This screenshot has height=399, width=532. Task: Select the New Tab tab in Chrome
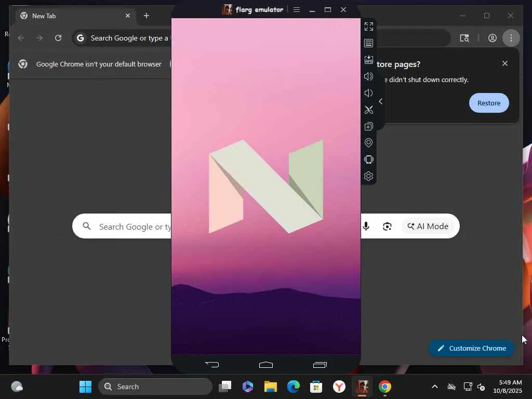[x=75, y=16]
